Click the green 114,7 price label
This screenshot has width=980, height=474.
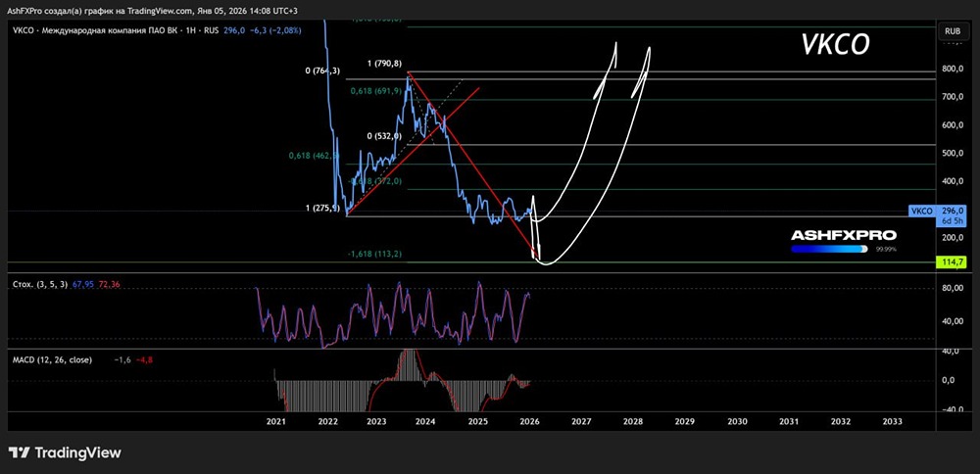tap(952, 261)
